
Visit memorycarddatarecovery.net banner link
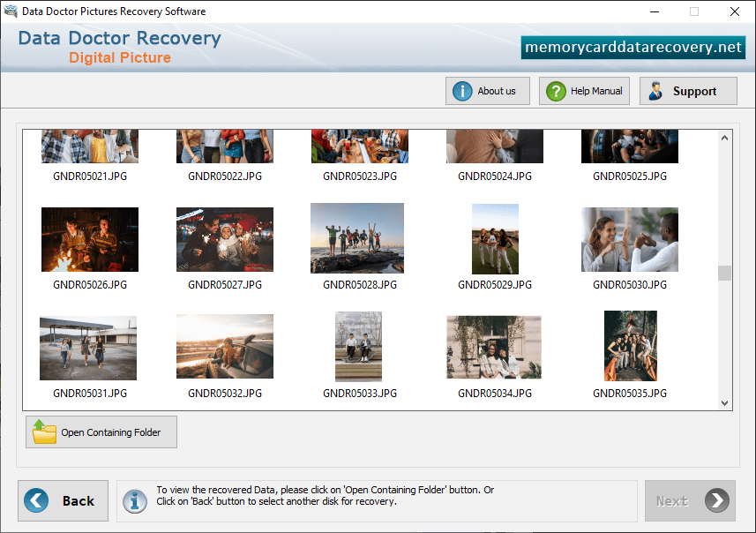[633, 48]
